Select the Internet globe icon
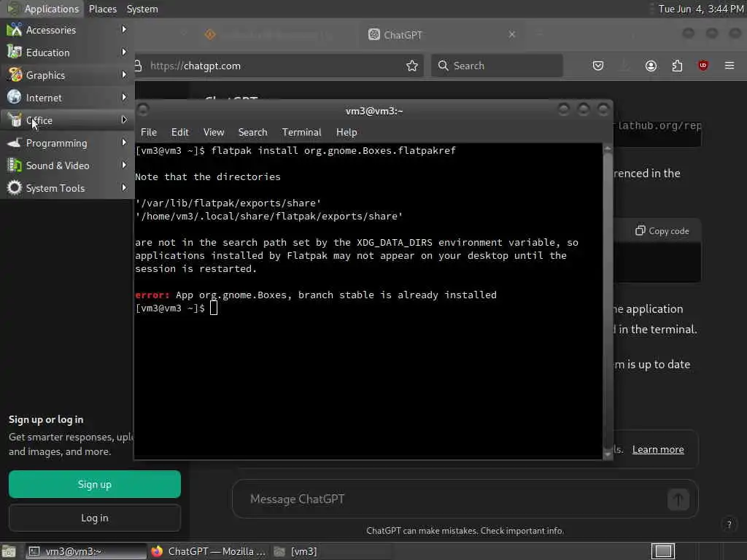747x560 pixels. pyautogui.click(x=15, y=97)
